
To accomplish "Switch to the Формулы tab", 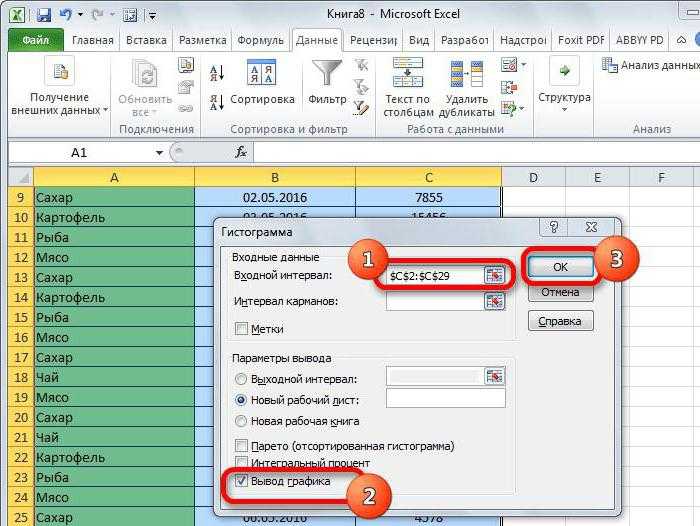I will [261, 40].
